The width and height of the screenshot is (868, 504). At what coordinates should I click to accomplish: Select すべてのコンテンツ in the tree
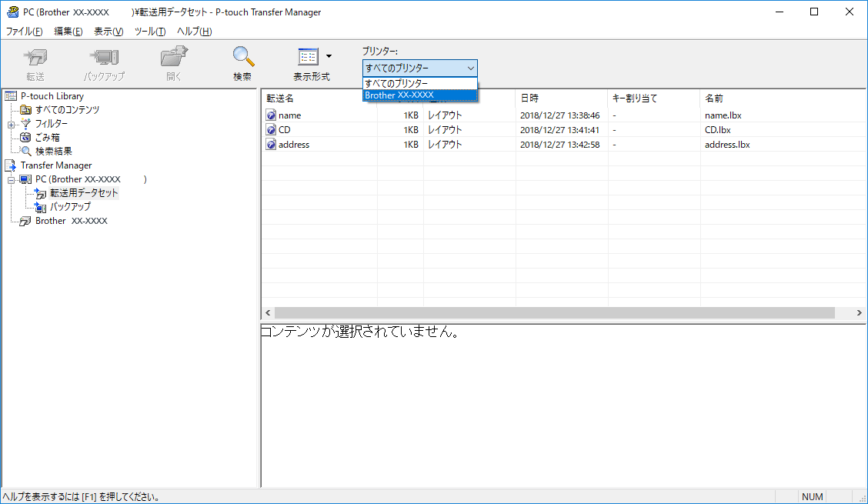(x=67, y=110)
